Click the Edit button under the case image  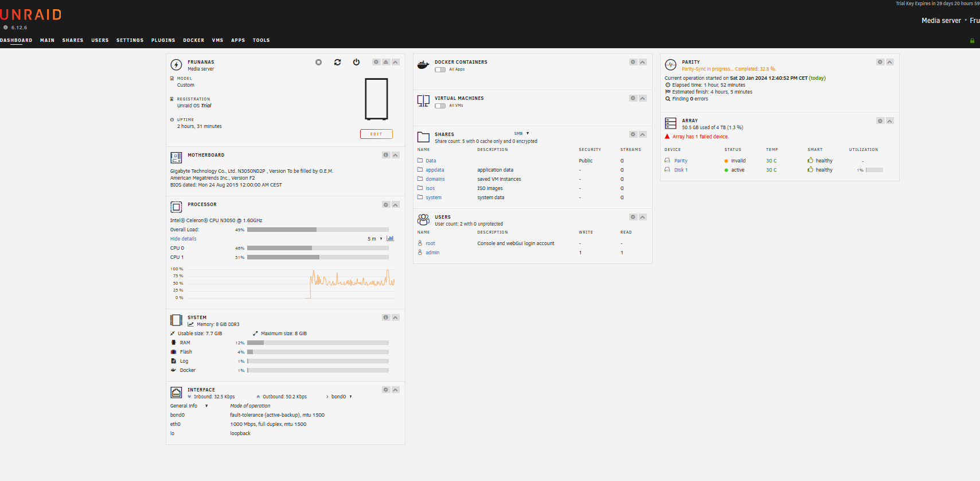click(x=376, y=134)
